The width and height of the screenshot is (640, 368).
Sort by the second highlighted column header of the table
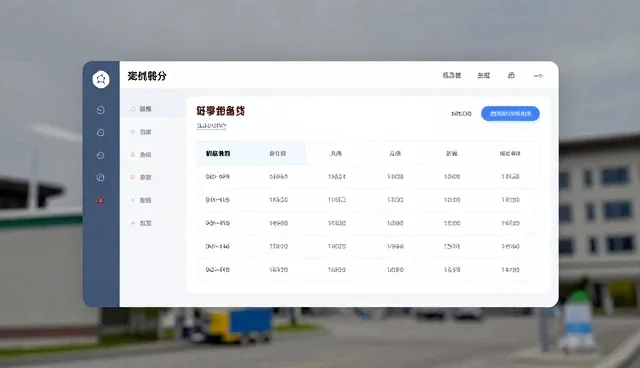tap(278, 153)
